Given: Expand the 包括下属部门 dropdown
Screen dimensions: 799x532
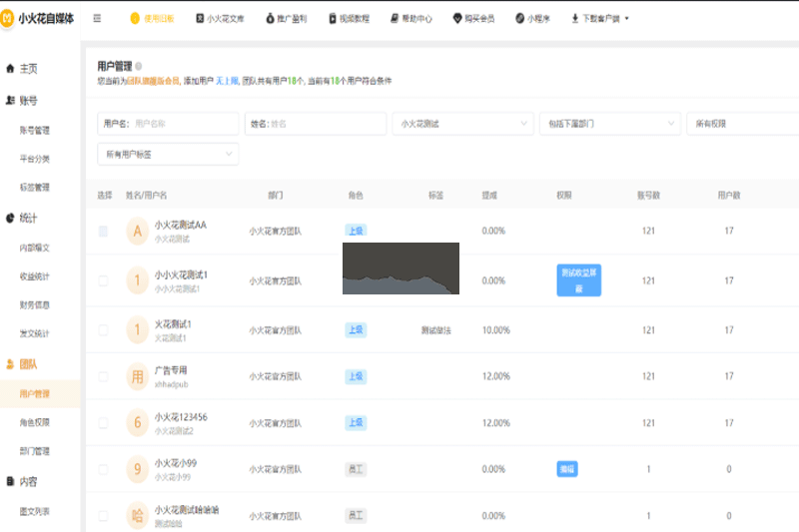Looking at the screenshot, I should coord(609,124).
